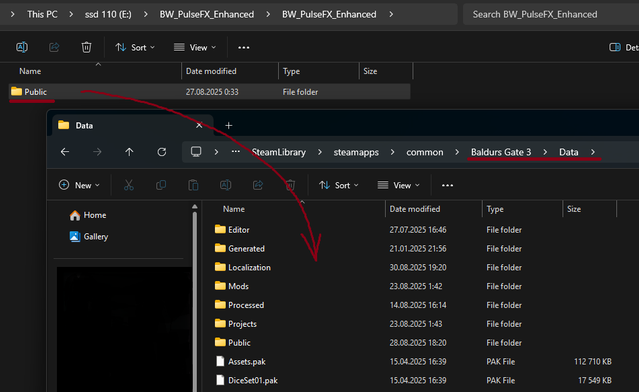This screenshot has height=392, width=639.
Task: Click the Rename icon in top toolbar
Action: [22, 47]
